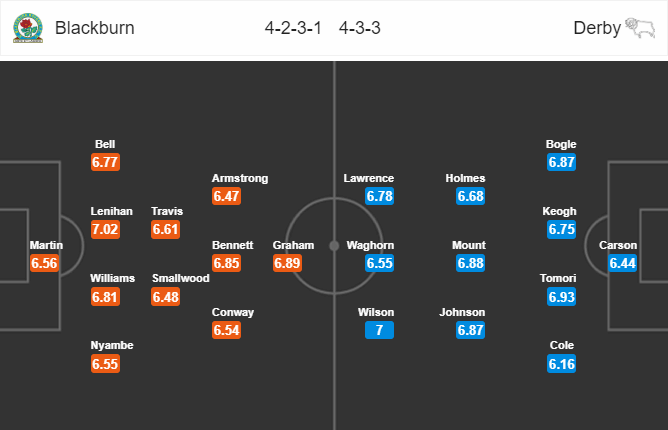Image resolution: width=668 pixels, height=430 pixels.
Task: Click Armstrong's player name label
Action: pyautogui.click(x=240, y=178)
